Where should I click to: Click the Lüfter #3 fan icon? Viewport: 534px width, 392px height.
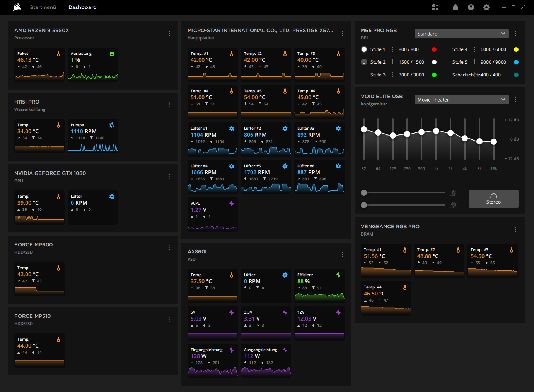point(338,129)
